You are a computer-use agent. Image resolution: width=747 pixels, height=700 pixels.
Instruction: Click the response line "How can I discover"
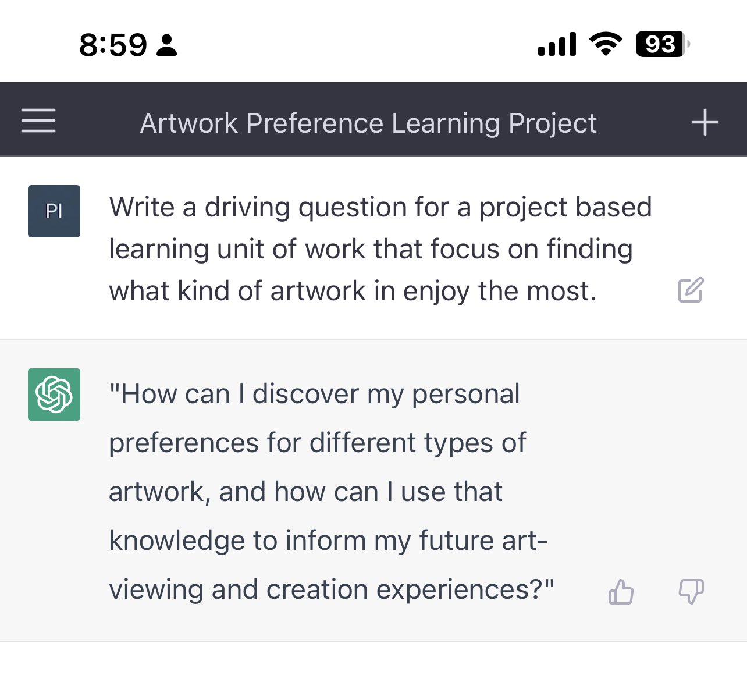pos(314,394)
